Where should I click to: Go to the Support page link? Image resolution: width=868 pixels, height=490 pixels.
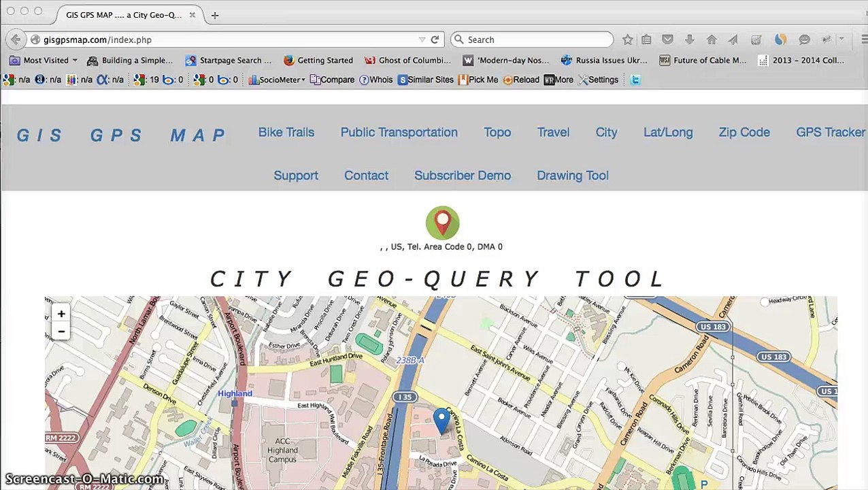click(295, 176)
